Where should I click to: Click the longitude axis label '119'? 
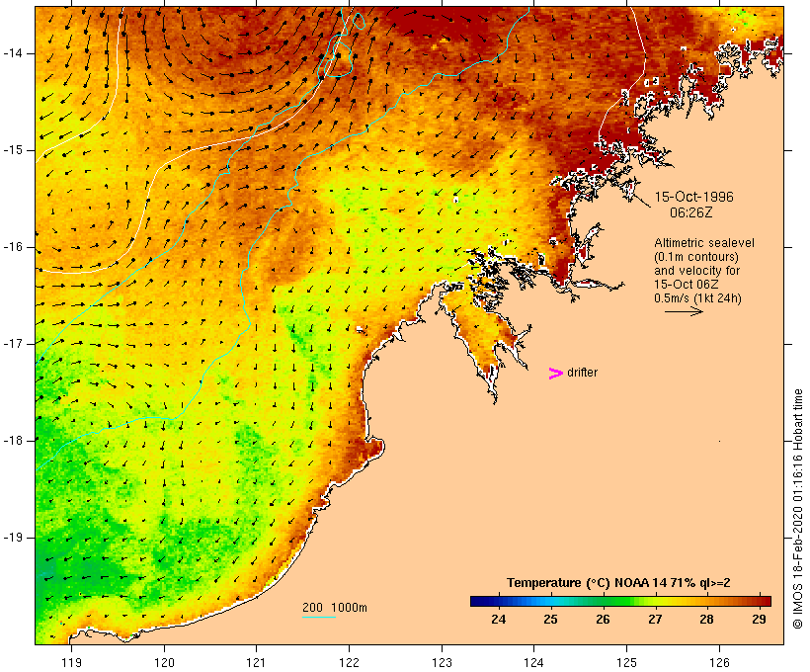pyautogui.click(x=71, y=662)
